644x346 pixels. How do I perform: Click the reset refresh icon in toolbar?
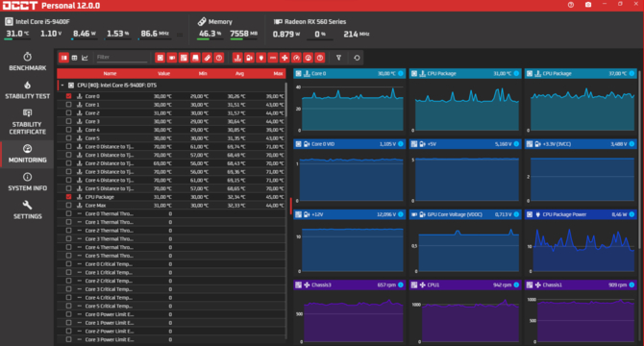click(357, 58)
